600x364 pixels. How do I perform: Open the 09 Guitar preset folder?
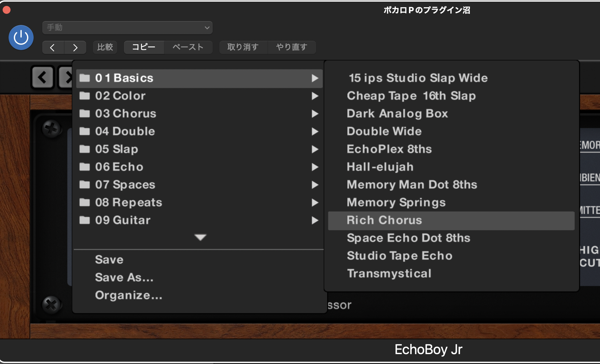[x=199, y=221]
